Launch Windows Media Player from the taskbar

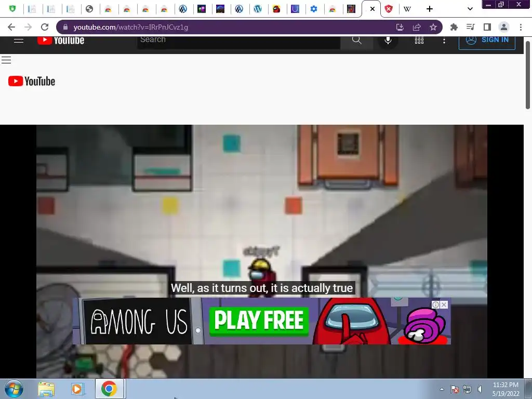click(77, 389)
